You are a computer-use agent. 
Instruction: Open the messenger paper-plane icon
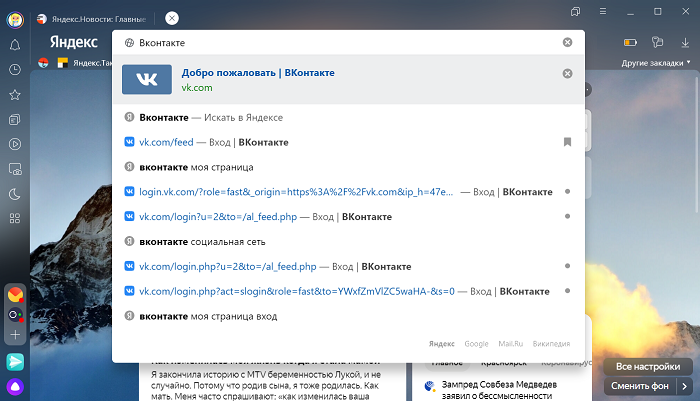(15, 362)
